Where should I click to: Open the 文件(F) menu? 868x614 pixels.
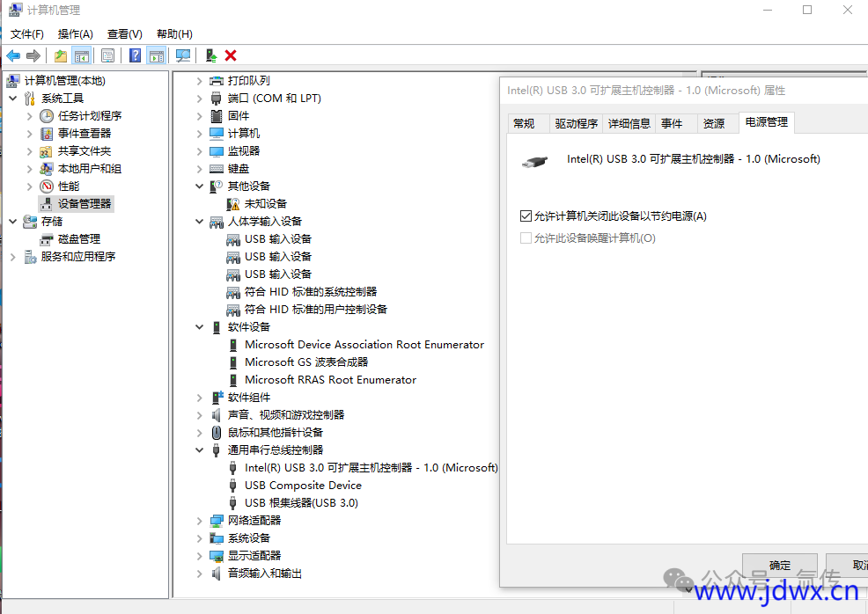[x=27, y=34]
